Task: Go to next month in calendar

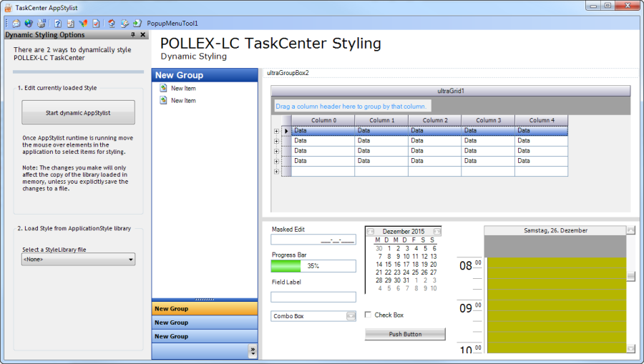Action: tap(437, 231)
